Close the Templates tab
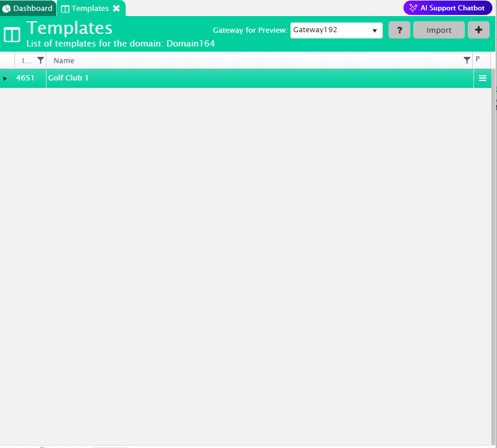 [x=117, y=9]
